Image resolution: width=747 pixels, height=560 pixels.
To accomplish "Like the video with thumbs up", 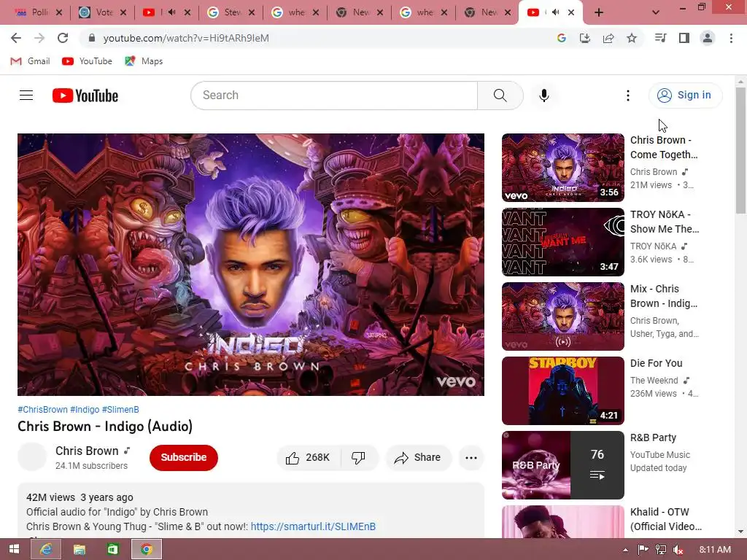I will point(309,458).
